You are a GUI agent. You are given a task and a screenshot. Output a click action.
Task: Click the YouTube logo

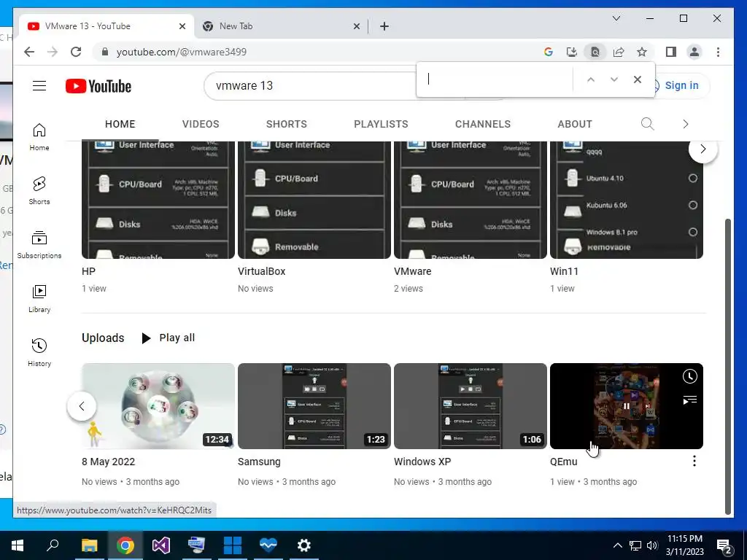98,86
